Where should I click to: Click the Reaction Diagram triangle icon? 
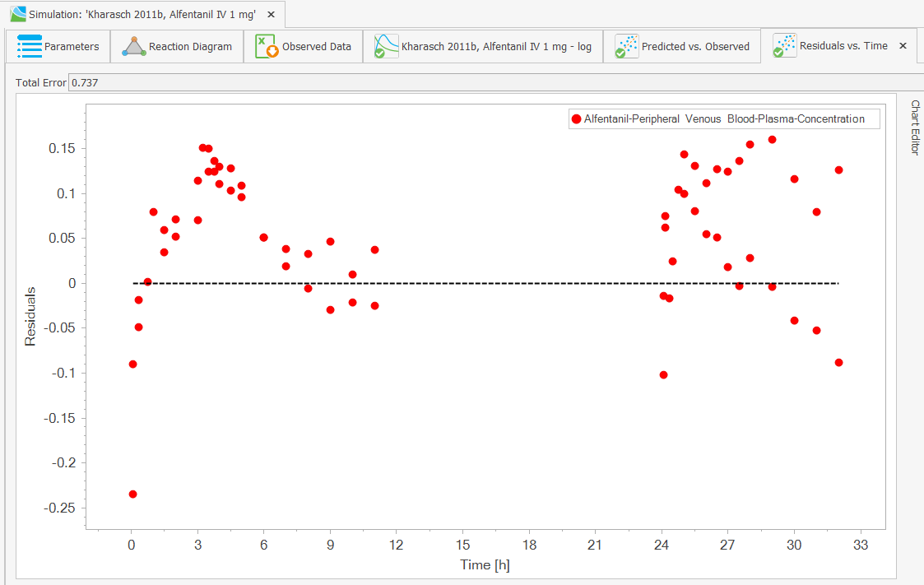134,46
